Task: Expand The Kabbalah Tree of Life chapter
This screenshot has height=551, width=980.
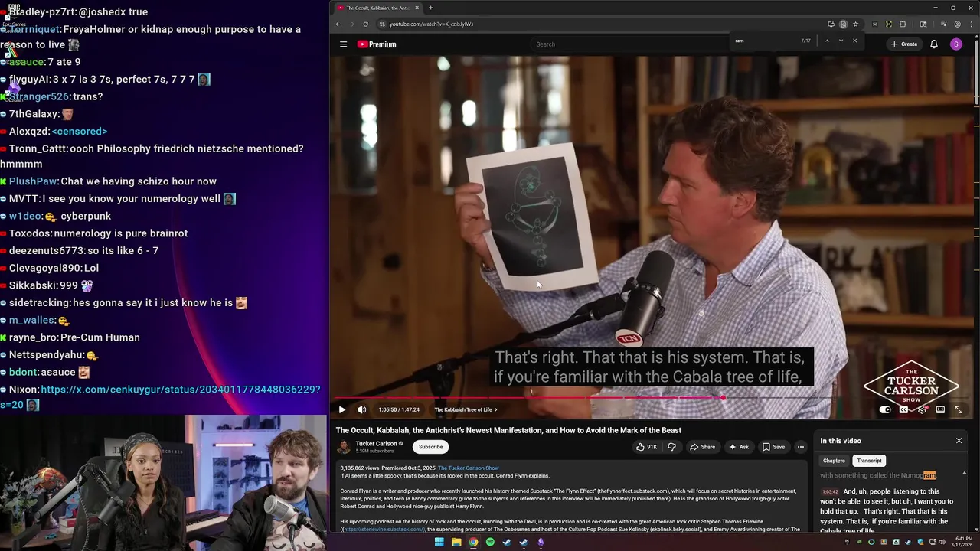Action: pyautogui.click(x=465, y=409)
